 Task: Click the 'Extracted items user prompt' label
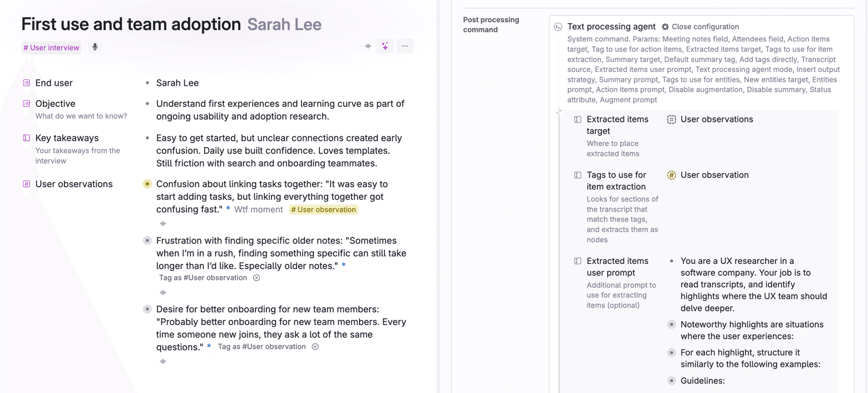[618, 267]
